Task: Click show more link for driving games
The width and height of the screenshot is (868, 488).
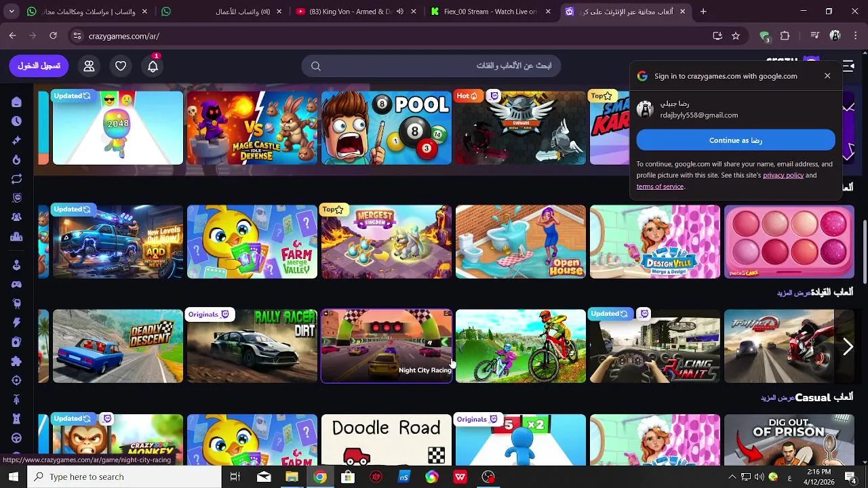Action: [x=793, y=293]
